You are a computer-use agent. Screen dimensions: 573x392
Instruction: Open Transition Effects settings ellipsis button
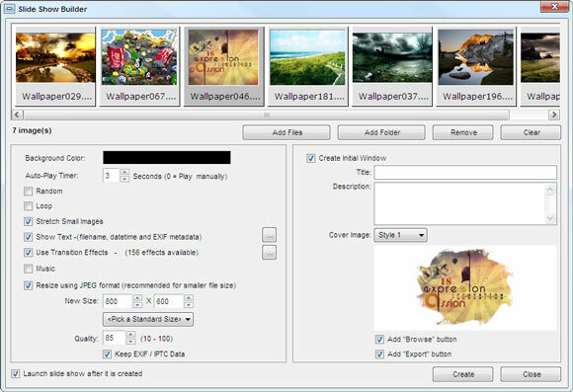pos(269,253)
